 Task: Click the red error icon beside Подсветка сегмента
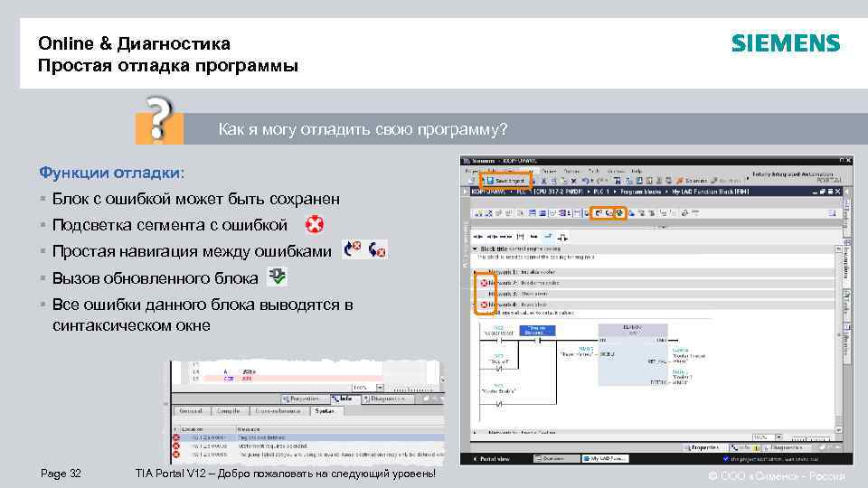[x=315, y=224]
